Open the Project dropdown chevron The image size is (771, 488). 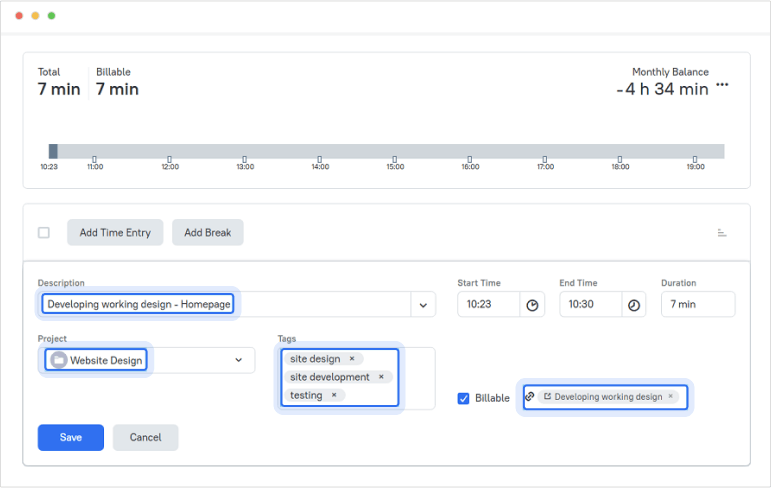239,360
